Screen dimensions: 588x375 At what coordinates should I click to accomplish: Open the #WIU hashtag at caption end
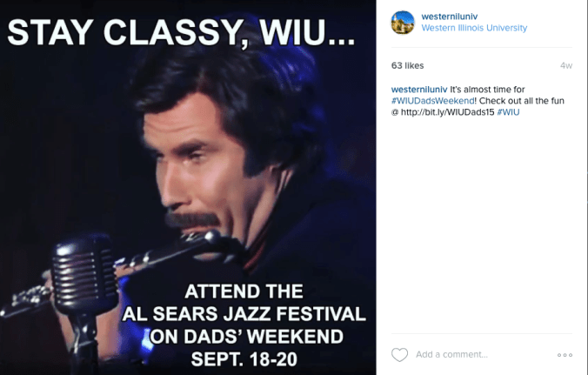(x=509, y=113)
